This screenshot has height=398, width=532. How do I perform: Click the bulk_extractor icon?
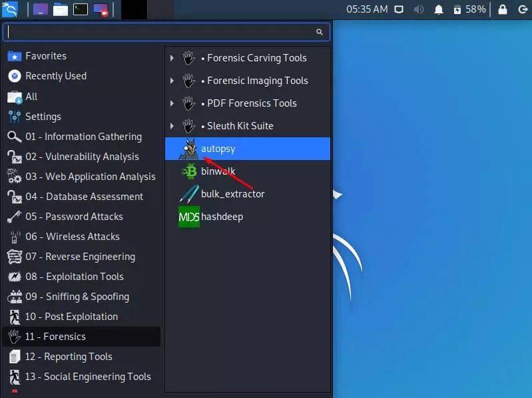coord(189,195)
